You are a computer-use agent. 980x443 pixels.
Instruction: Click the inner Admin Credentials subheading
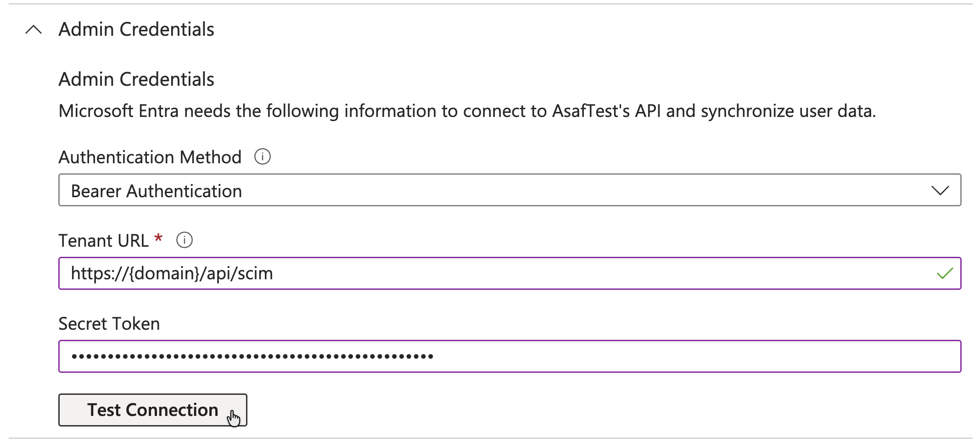pos(136,79)
